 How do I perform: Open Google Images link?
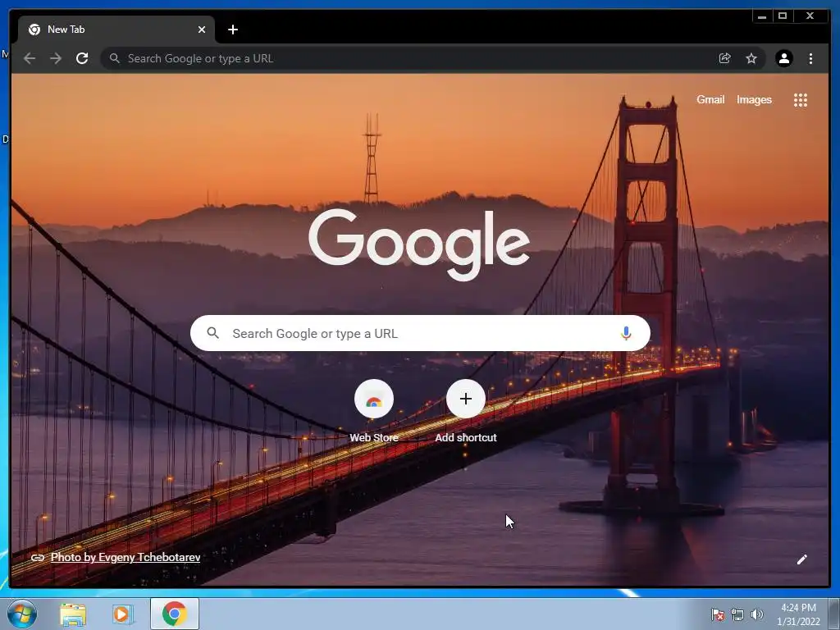pos(754,99)
